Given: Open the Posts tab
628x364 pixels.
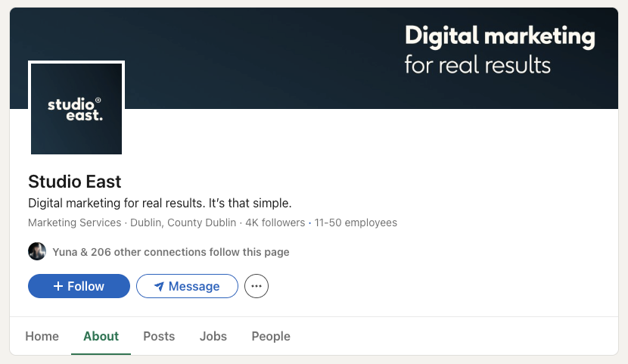Looking at the screenshot, I should (159, 336).
